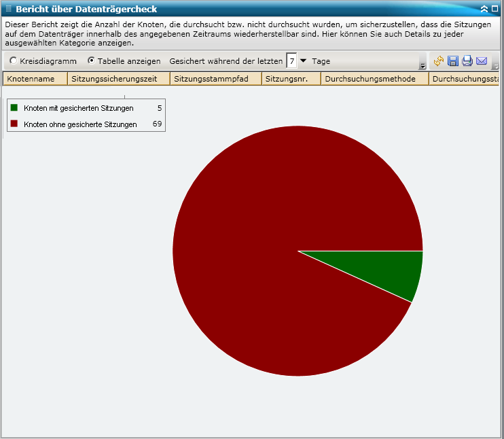504x439 pixels.
Task: Open the days dropdown arrow next to 7
Action: [x=303, y=60]
